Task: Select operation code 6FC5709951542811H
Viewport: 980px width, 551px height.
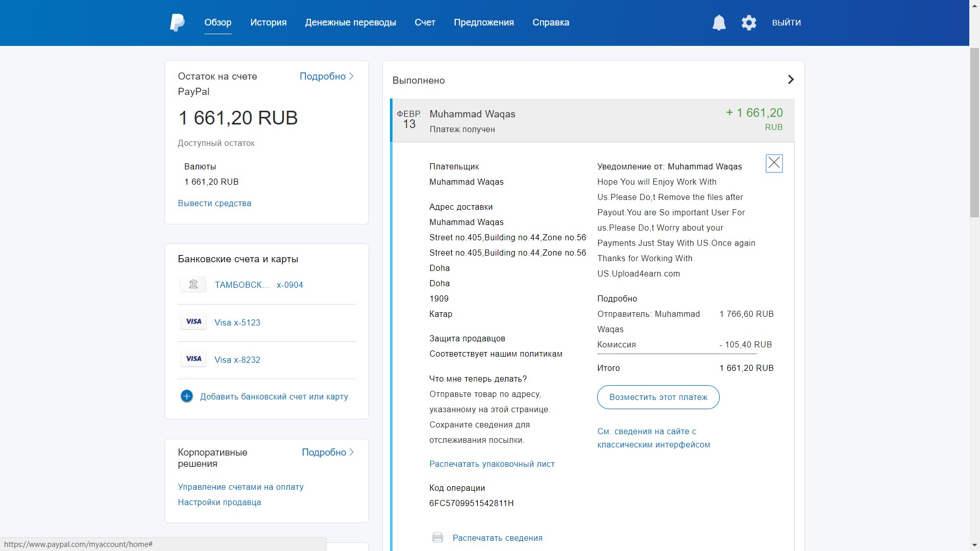Action: [472, 503]
